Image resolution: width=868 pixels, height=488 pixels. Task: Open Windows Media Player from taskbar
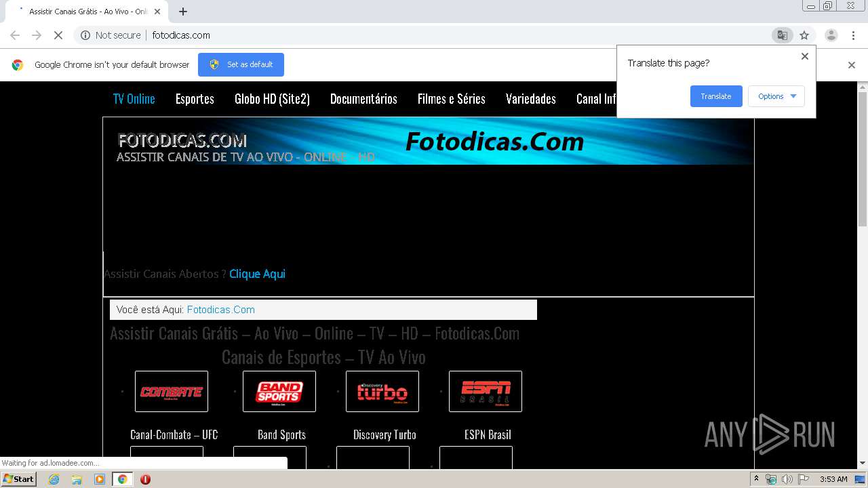click(100, 479)
